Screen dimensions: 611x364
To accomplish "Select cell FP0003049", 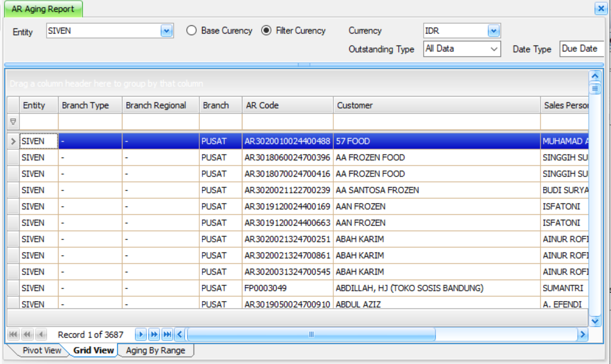I will pos(288,288).
